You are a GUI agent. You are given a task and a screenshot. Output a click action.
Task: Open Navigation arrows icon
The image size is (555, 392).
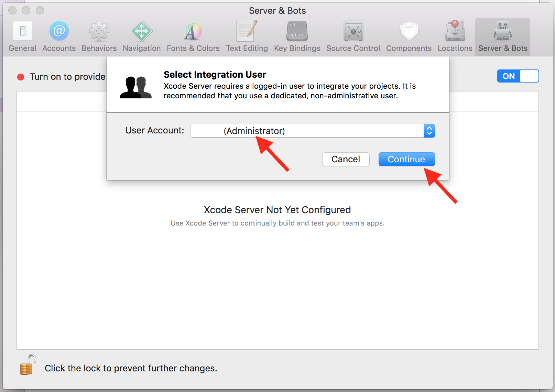pos(142,31)
